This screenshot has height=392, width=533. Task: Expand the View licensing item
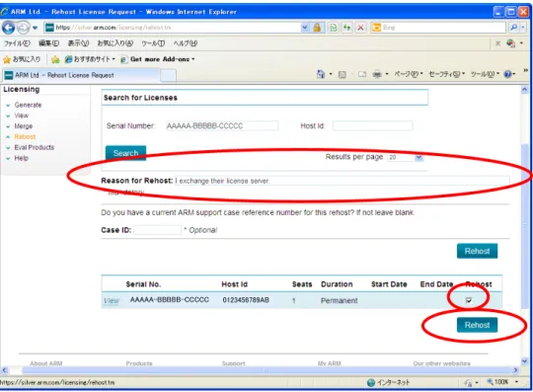21,116
